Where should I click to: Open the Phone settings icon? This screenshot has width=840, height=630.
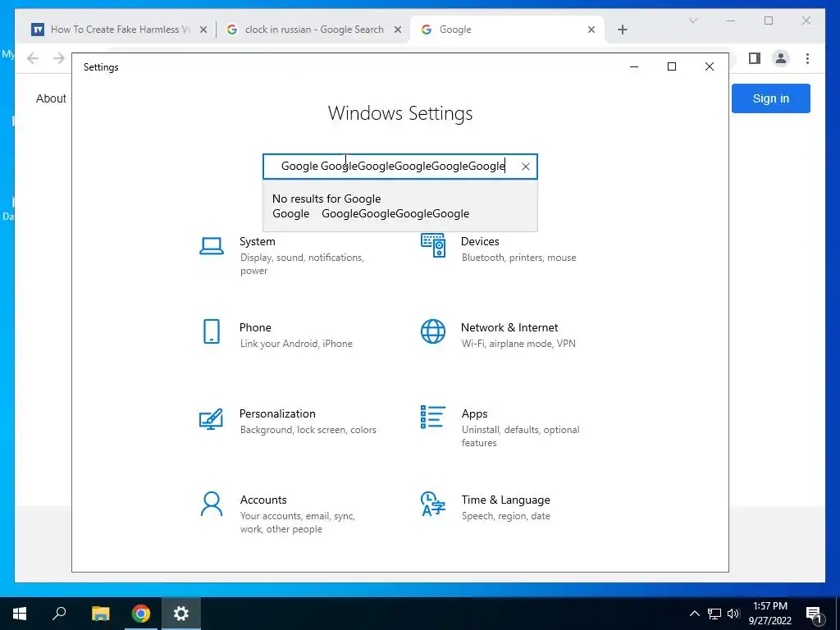coord(212,331)
